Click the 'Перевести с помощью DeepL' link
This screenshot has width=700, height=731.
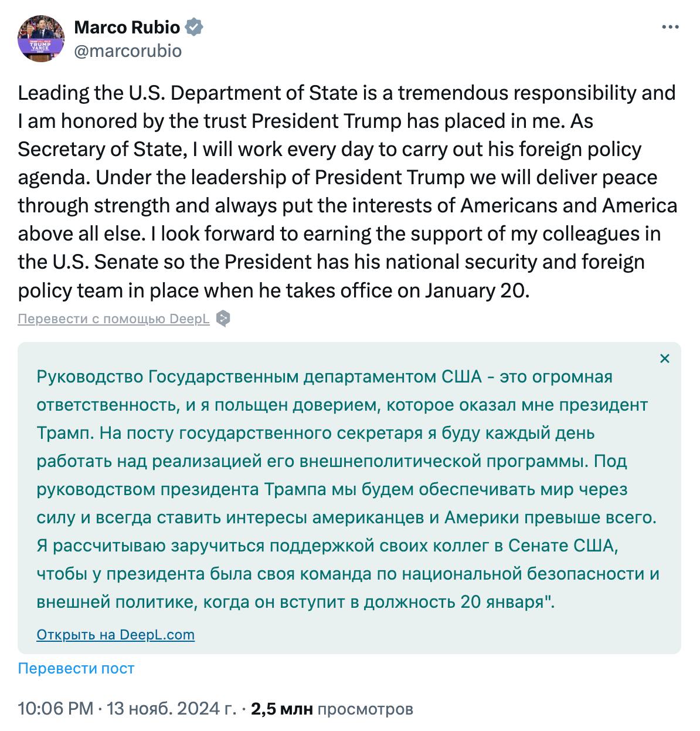click(114, 319)
